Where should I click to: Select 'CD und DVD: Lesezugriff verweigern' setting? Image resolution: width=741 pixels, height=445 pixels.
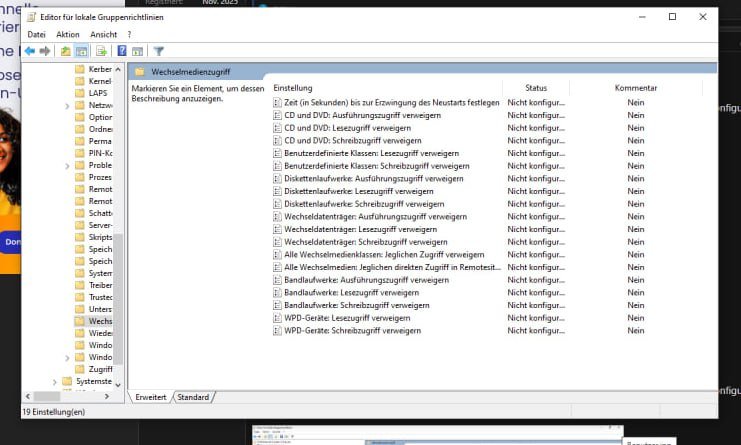coord(347,128)
